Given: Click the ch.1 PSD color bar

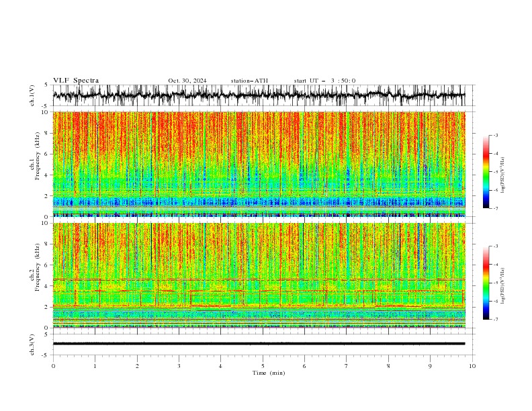Looking at the screenshot, I should (x=486, y=172).
